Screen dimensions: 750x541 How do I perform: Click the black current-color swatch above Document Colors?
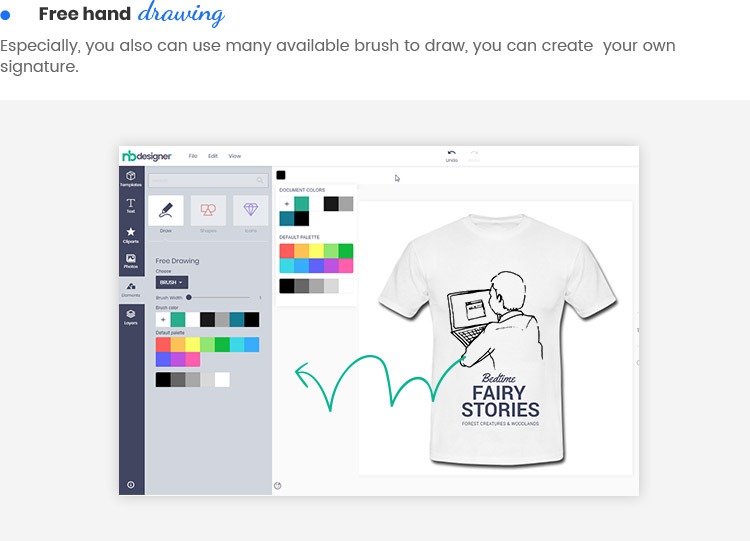pyautogui.click(x=281, y=175)
